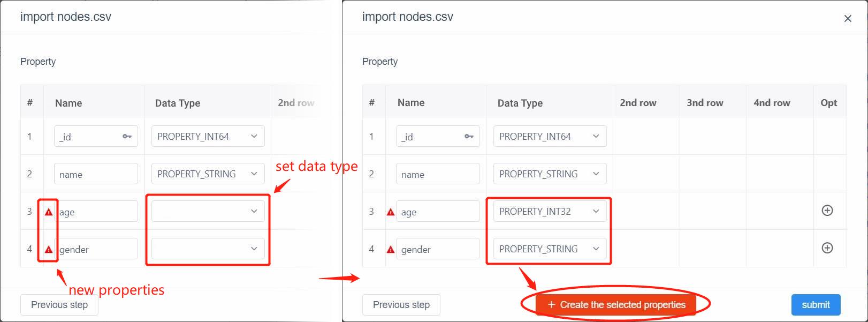Image resolution: width=868 pixels, height=322 pixels.
Task: Click Previous step in left dialog
Action: coord(59,305)
